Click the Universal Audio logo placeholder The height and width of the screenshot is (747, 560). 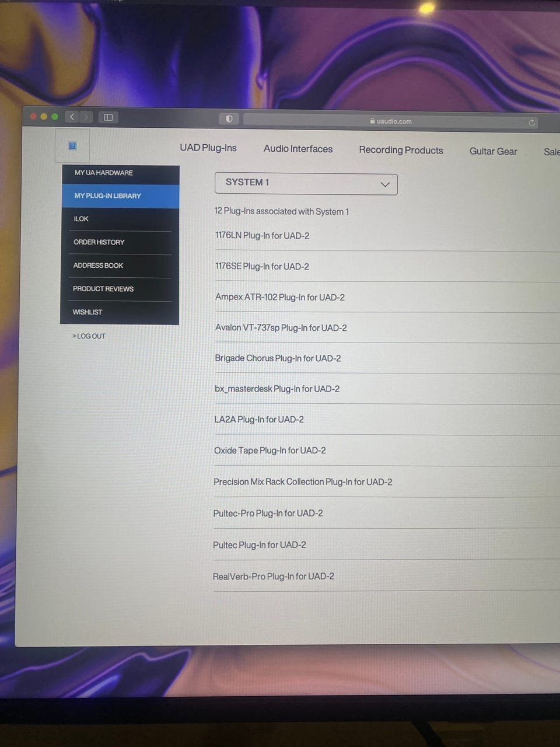(72, 146)
